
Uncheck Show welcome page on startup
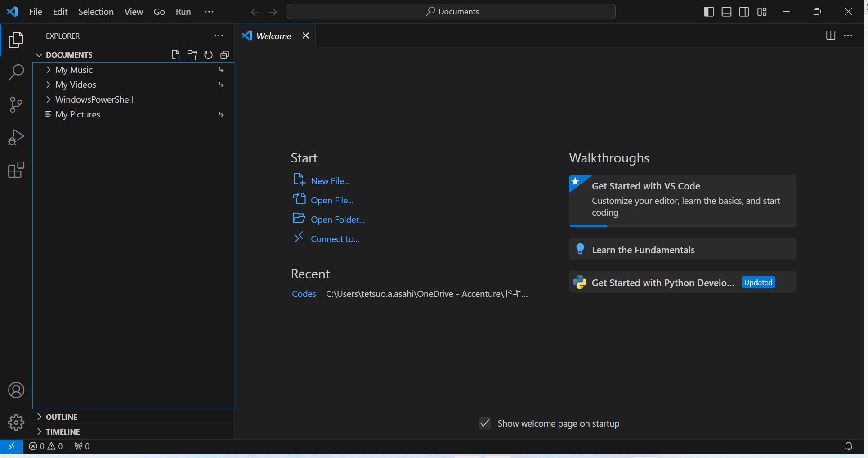tap(484, 423)
